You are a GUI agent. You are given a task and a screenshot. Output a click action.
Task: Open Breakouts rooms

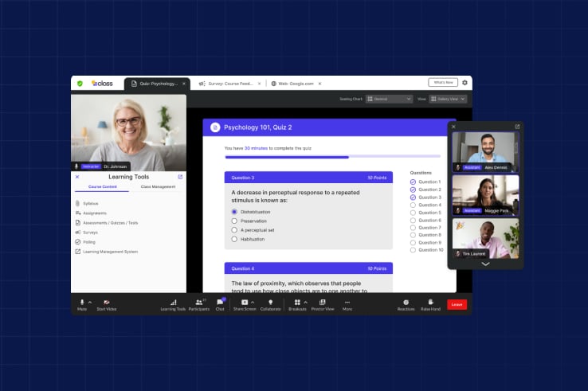pos(297,303)
